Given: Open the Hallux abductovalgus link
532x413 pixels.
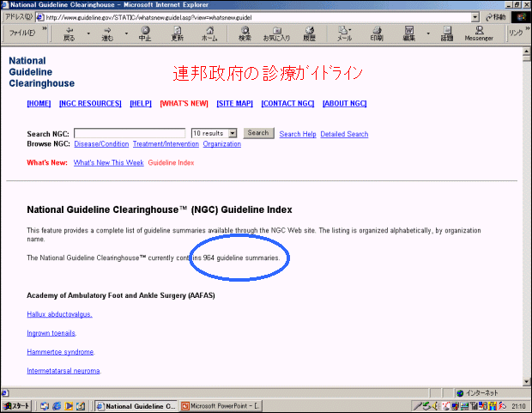Looking at the screenshot, I should tap(59, 314).
